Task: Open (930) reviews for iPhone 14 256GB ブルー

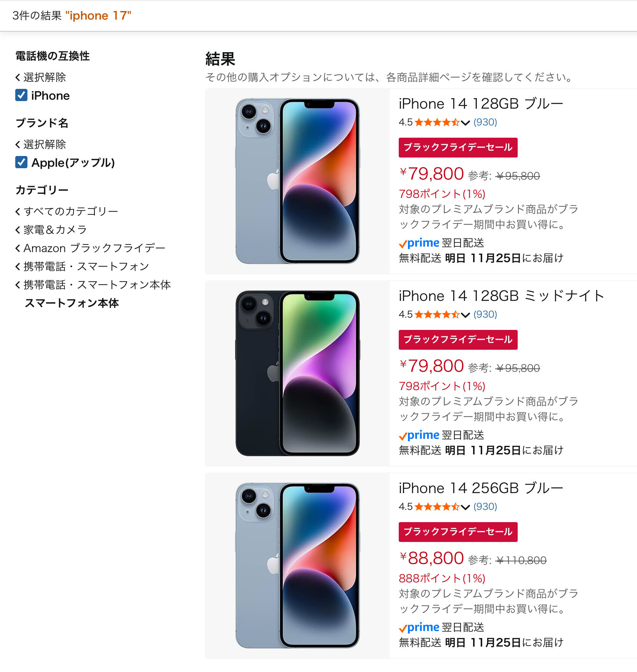Action: [x=485, y=506]
